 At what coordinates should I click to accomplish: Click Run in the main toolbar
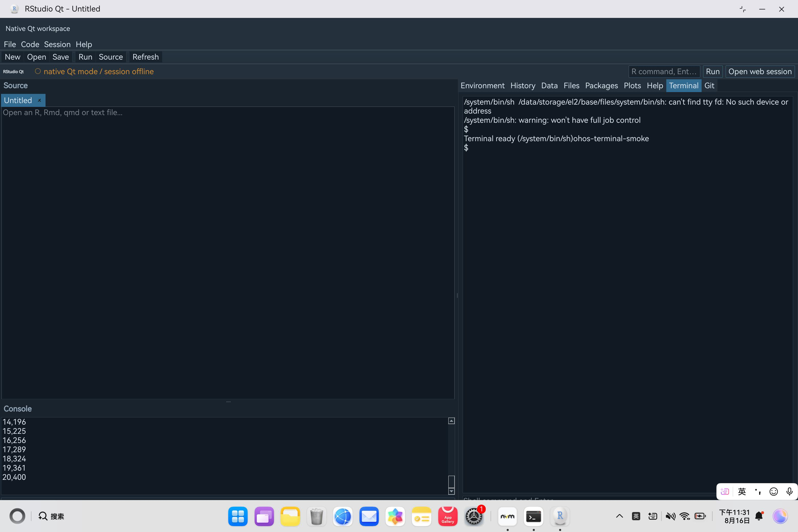click(x=85, y=57)
